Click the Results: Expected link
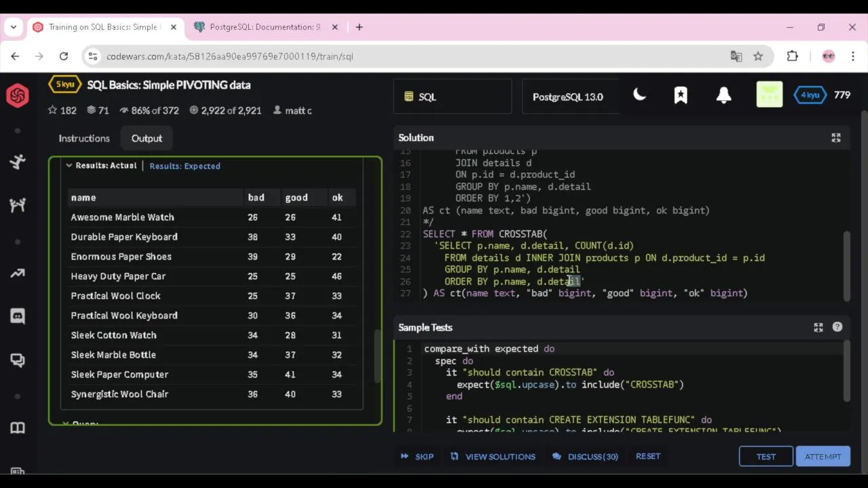868x488 pixels. pos(184,166)
